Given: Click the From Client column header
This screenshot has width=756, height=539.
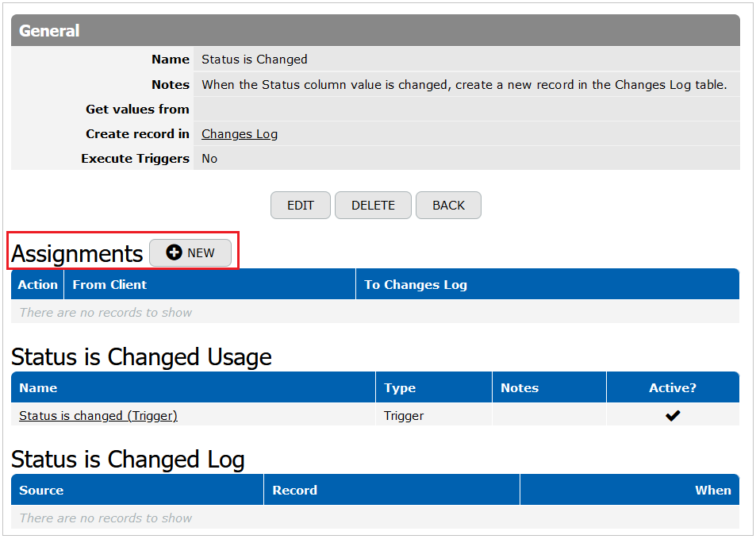Looking at the screenshot, I should 209,285.
